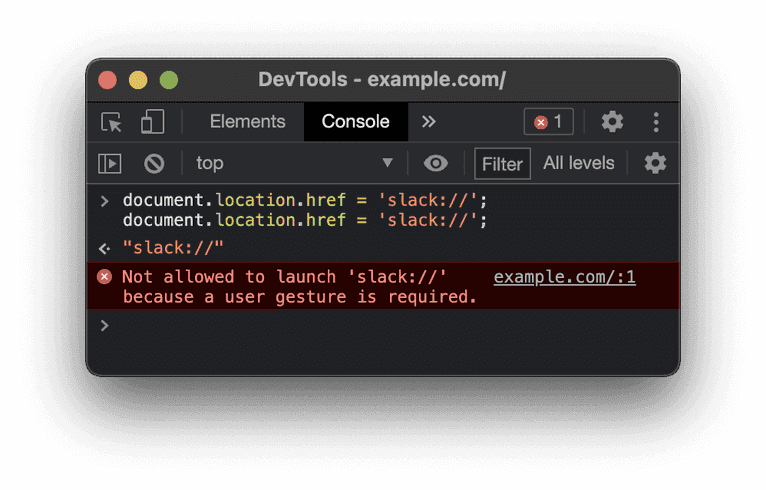Open the All levels log dropdown
Screen dimensions: 766x490
pos(578,163)
